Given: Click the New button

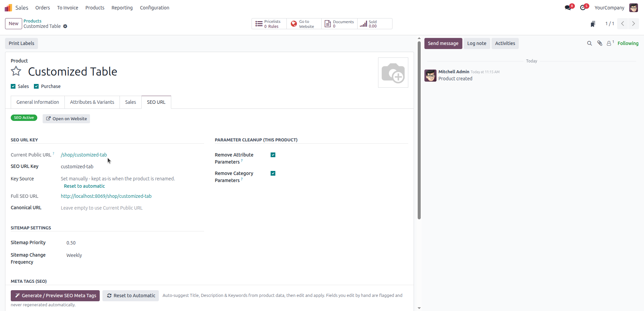Looking at the screenshot, I should coord(13,24).
